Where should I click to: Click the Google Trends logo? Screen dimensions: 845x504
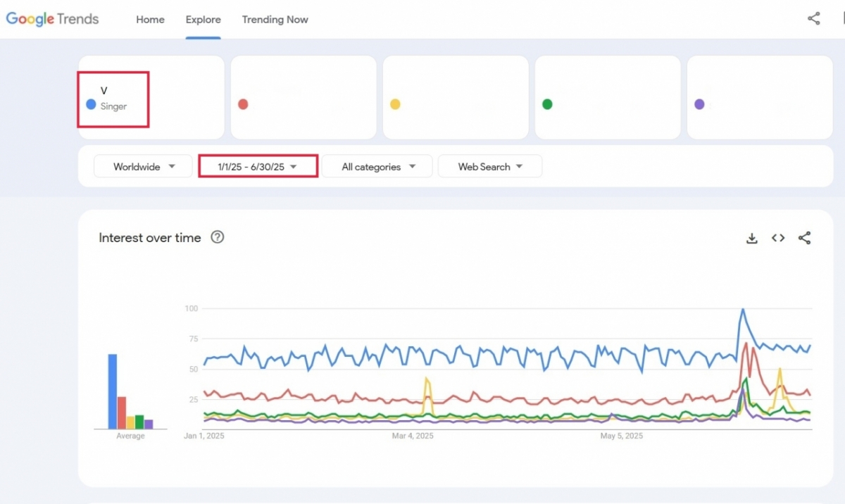53,19
